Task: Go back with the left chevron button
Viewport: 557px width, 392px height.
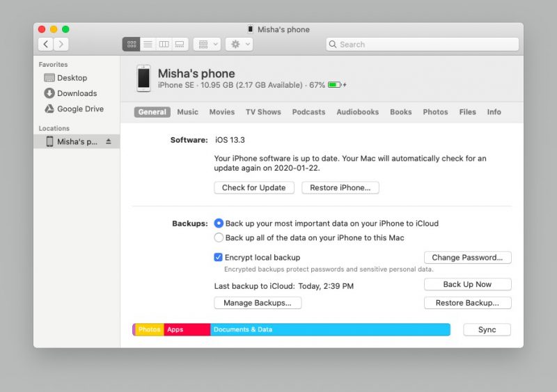Action: pos(46,44)
